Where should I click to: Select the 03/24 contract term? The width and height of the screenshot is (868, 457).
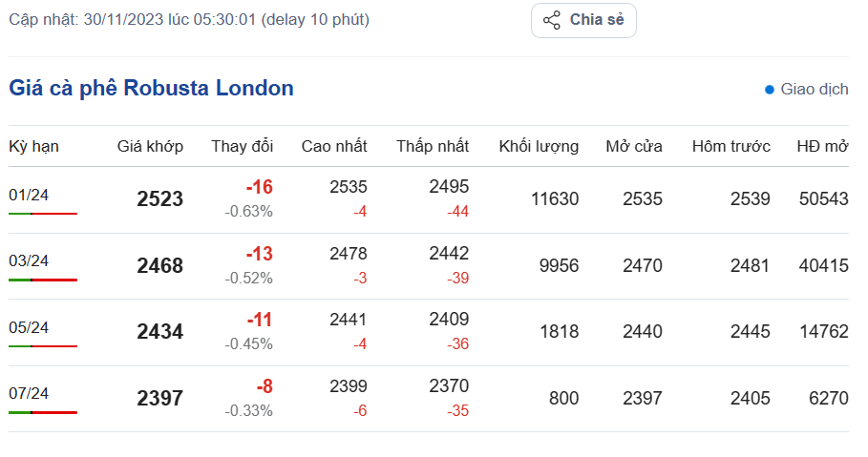[29, 260]
